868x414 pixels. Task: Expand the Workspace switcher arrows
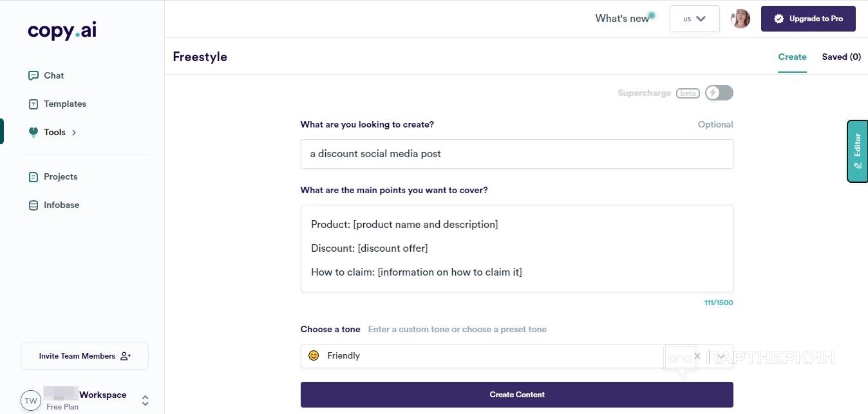tap(146, 400)
